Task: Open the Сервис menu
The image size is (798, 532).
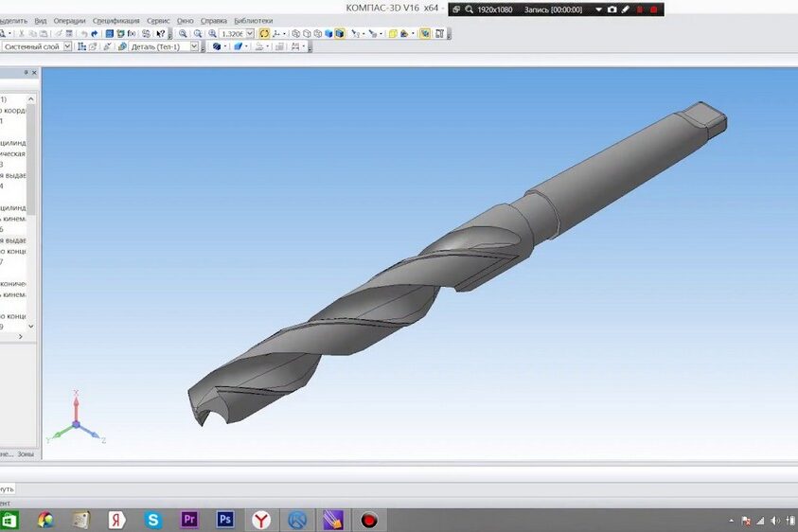Action: [158, 20]
